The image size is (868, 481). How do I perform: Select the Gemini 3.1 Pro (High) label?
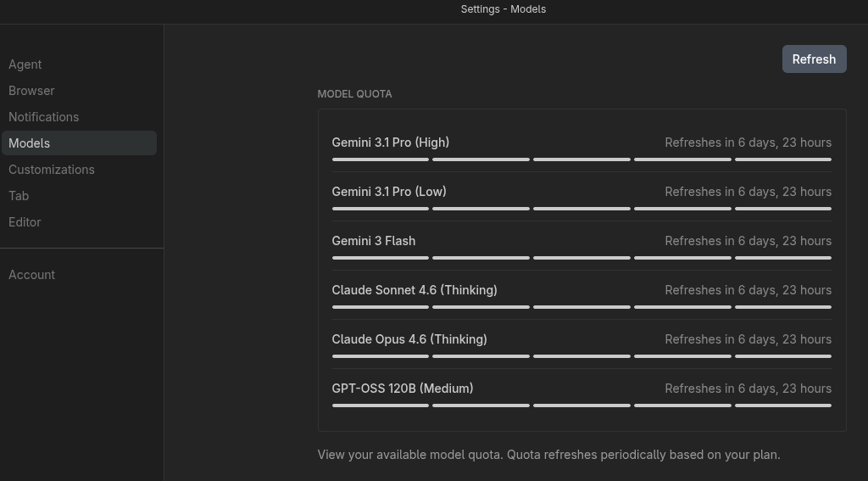(390, 143)
